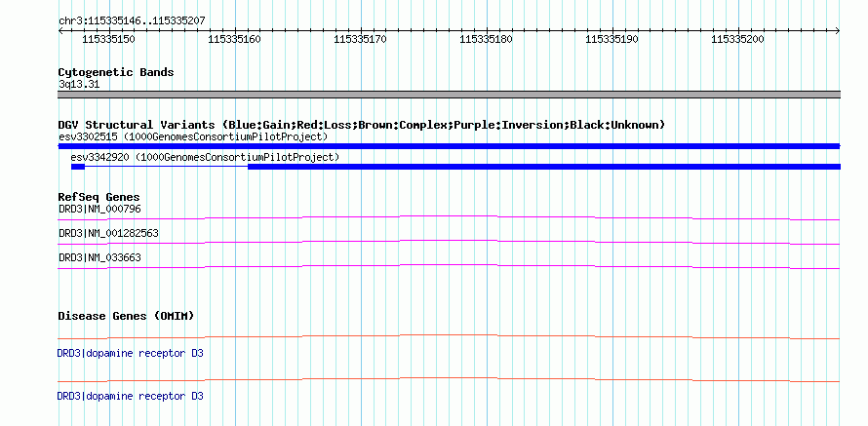Open transcript DRD3|NM_000796
868x426 pixels.
tap(99, 210)
